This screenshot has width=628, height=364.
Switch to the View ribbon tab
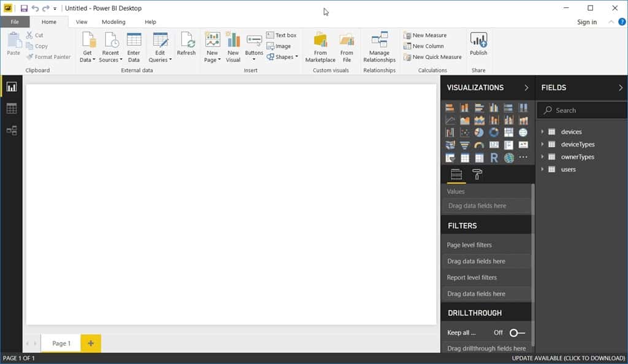[82, 22]
